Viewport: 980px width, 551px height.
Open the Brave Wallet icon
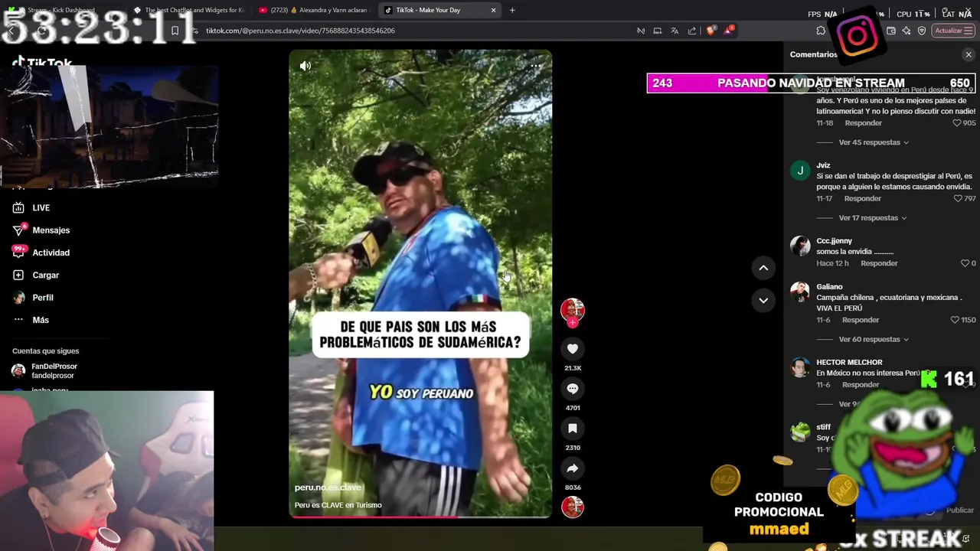click(x=891, y=31)
